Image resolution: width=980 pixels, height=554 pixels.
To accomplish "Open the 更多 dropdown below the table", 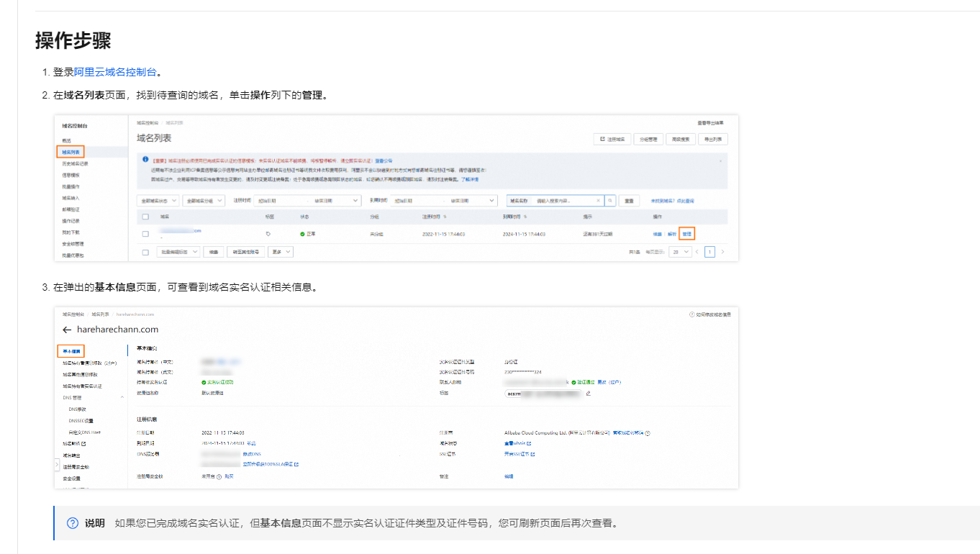I will [281, 253].
